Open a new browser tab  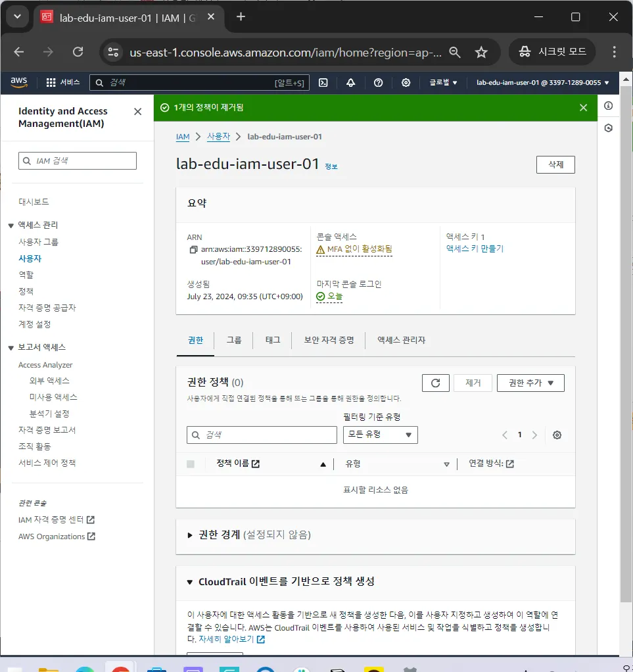point(241,16)
